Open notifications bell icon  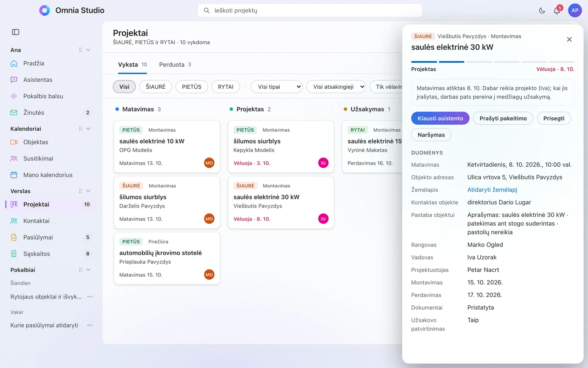[x=557, y=11]
